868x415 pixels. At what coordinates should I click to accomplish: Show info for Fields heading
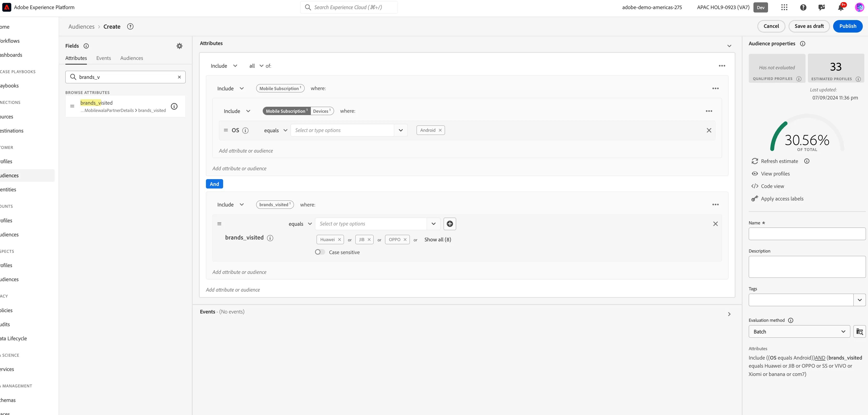86,46
